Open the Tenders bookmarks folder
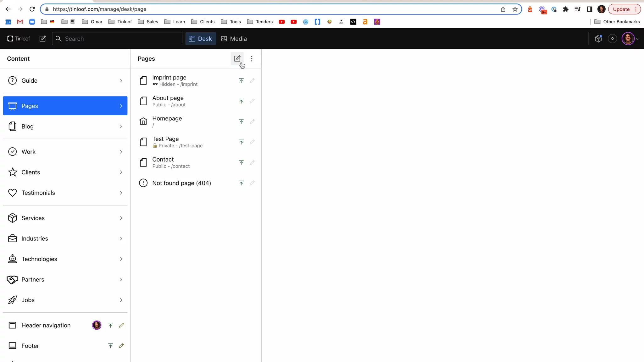Screen dimensions: 644x362 pos(260,22)
